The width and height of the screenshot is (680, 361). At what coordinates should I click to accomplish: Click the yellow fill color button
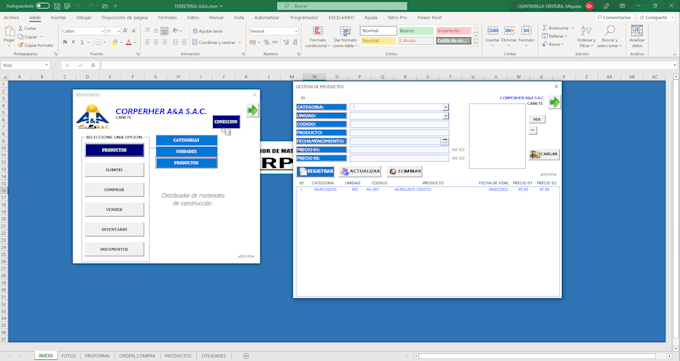(114, 42)
